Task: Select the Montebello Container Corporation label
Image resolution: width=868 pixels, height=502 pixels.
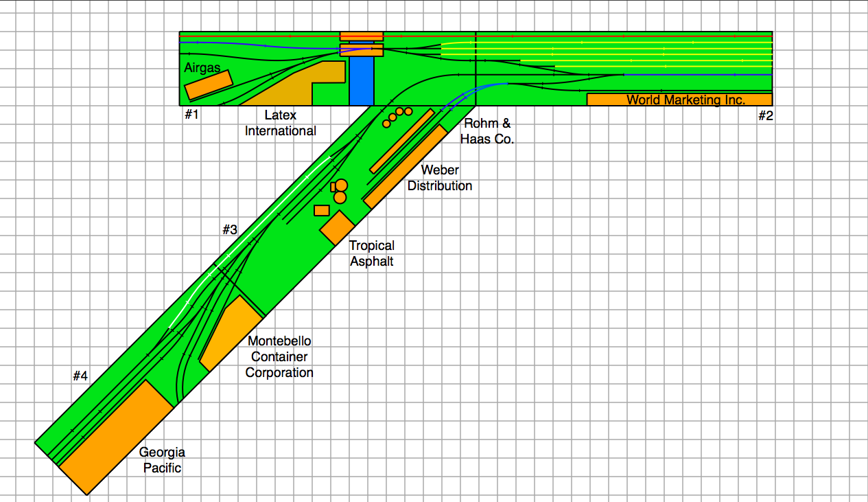Action: tap(279, 357)
